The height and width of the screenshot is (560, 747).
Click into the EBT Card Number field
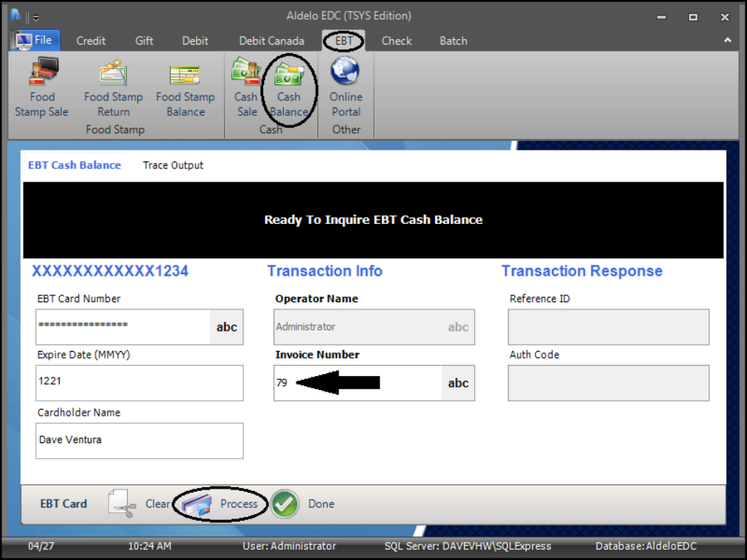point(123,327)
